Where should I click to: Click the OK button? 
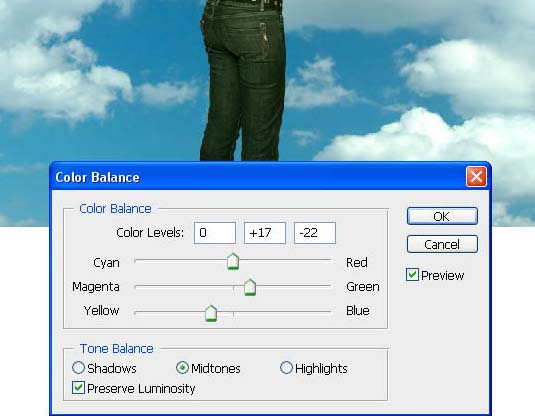[x=442, y=216]
